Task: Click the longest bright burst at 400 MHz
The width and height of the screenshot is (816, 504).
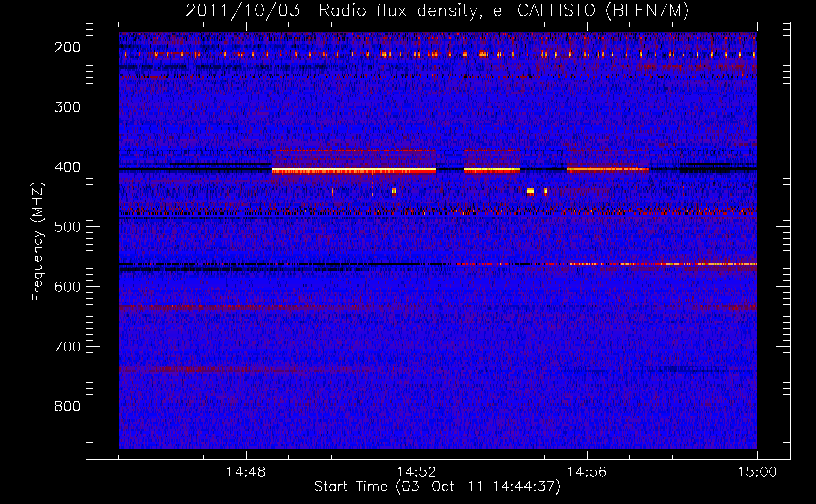Action: click(354, 171)
